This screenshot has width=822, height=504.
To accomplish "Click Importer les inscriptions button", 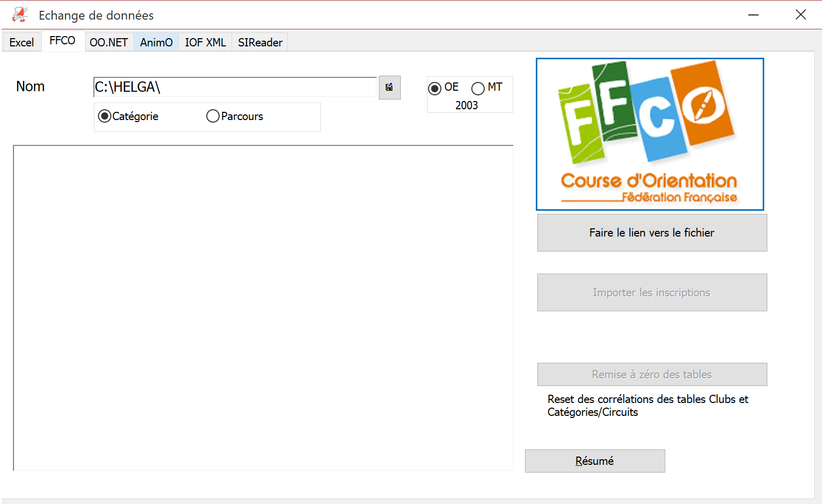I will click(x=652, y=293).
